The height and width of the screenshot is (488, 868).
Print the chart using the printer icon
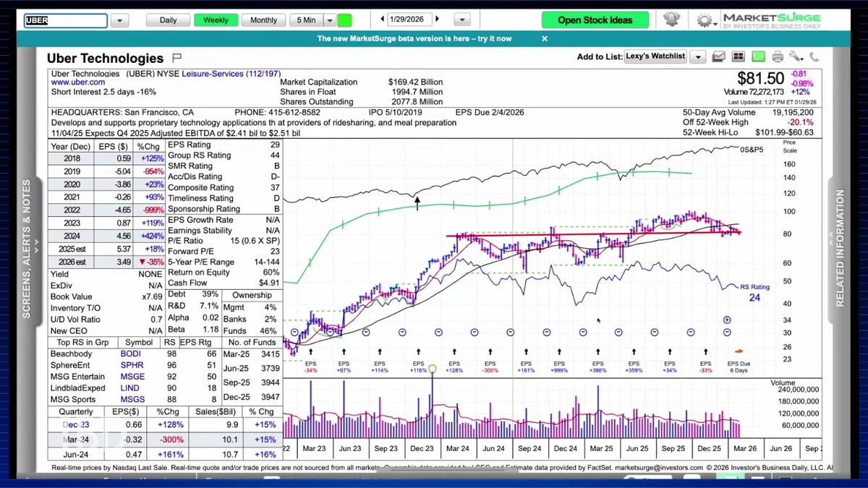(x=778, y=56)
